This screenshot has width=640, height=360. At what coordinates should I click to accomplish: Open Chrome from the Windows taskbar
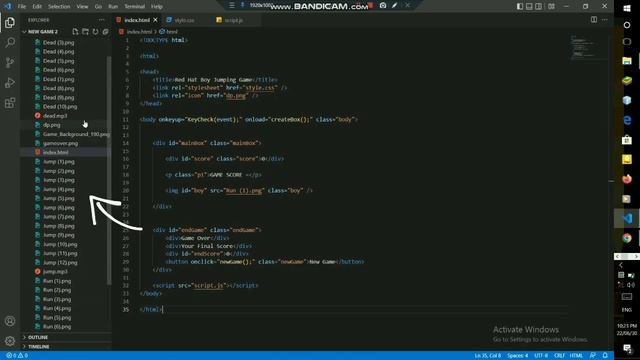tap(627, 238)
